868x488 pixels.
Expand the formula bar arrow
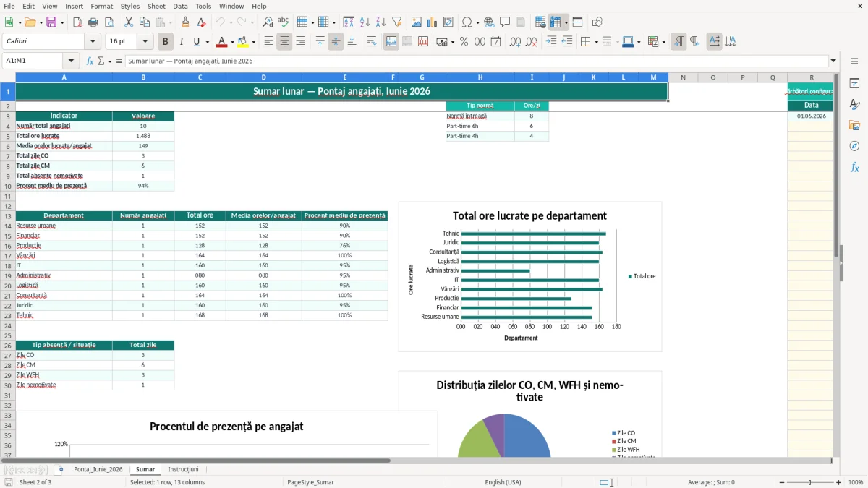tap(833, 61)
